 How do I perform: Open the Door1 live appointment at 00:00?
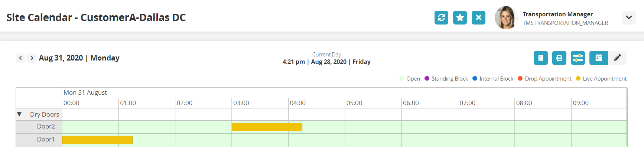click(x=97, y=140)
